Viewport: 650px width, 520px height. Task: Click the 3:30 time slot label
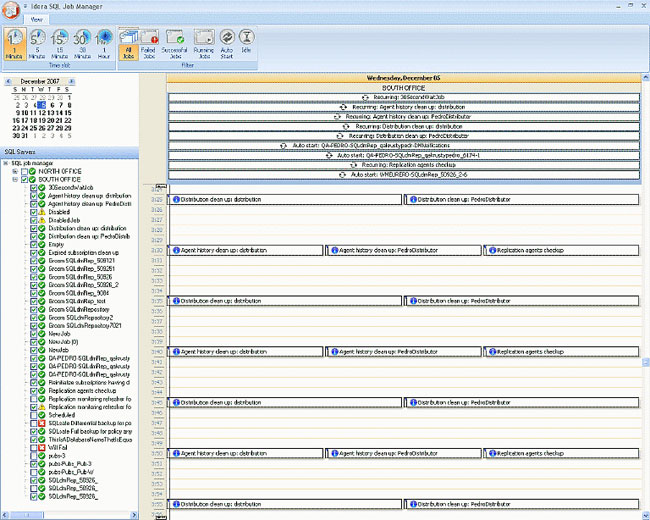tap(157, 250)
